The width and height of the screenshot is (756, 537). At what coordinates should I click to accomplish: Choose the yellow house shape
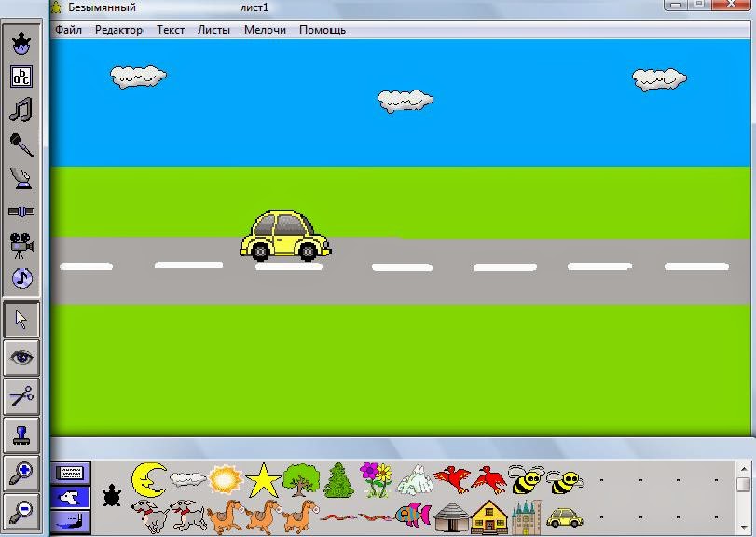pyautogui.click(x=488, y=516)
